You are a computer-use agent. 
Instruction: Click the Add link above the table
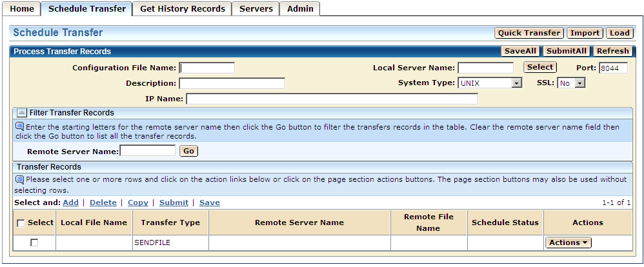71,203
